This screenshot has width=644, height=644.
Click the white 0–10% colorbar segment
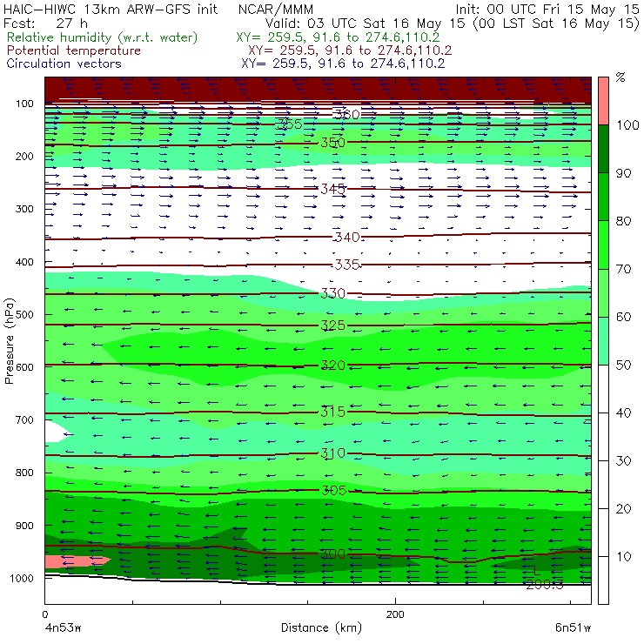click(603, 580)
